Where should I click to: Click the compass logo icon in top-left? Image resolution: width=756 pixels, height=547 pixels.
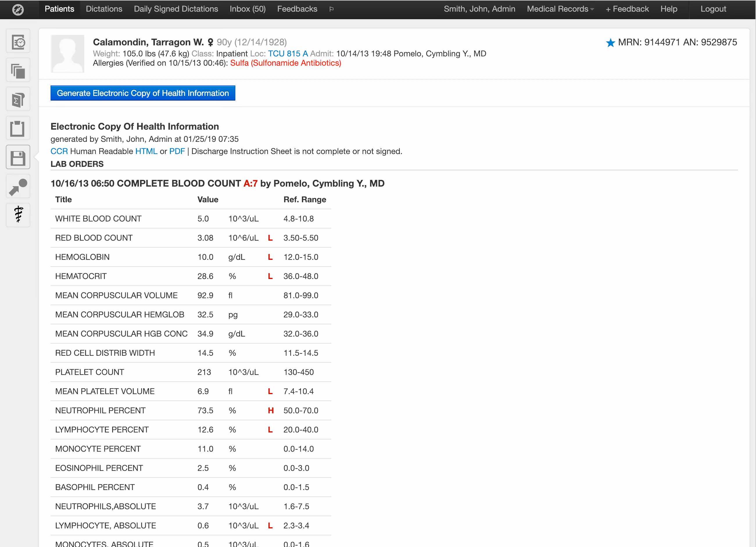point(18,9)
